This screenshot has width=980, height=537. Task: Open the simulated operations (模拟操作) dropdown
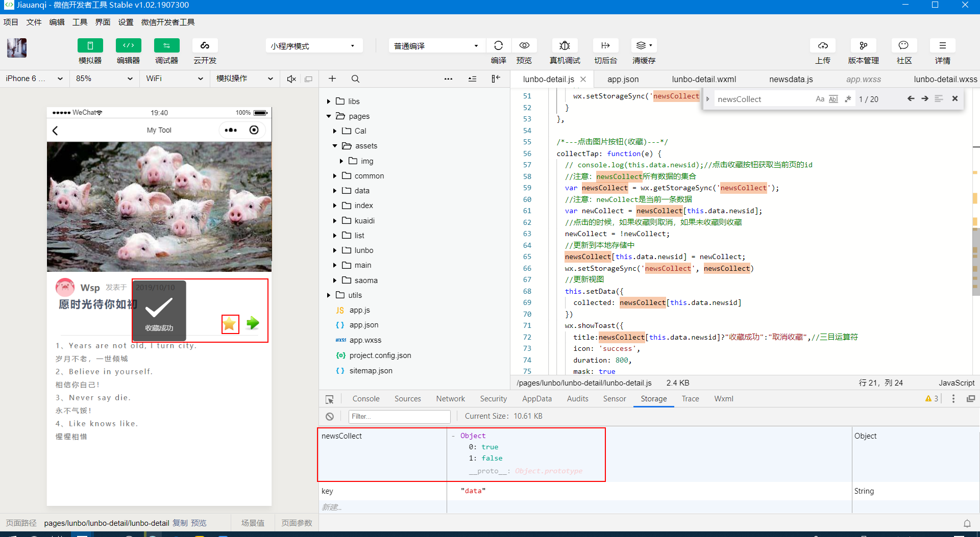(244, 79)
